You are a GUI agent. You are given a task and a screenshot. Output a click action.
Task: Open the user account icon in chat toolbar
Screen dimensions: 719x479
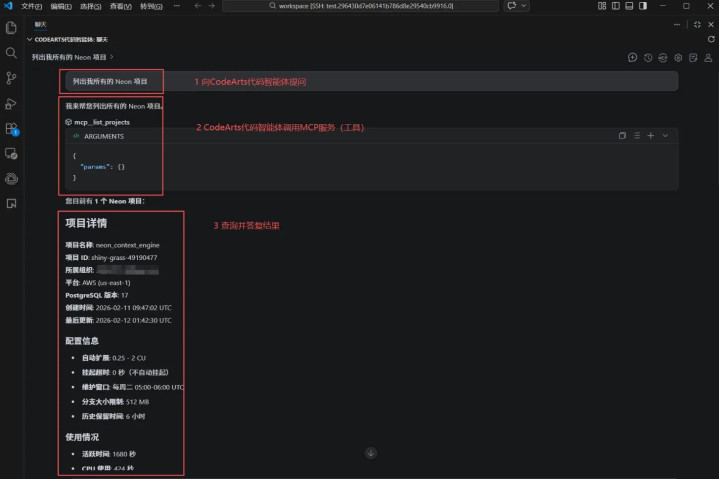click(x=708, y=57)
